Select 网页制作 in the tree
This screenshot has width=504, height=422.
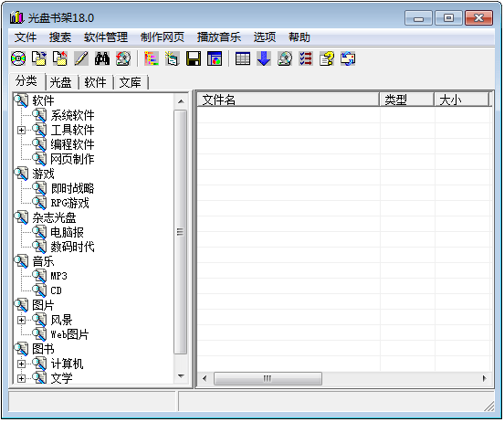[72, 159]
